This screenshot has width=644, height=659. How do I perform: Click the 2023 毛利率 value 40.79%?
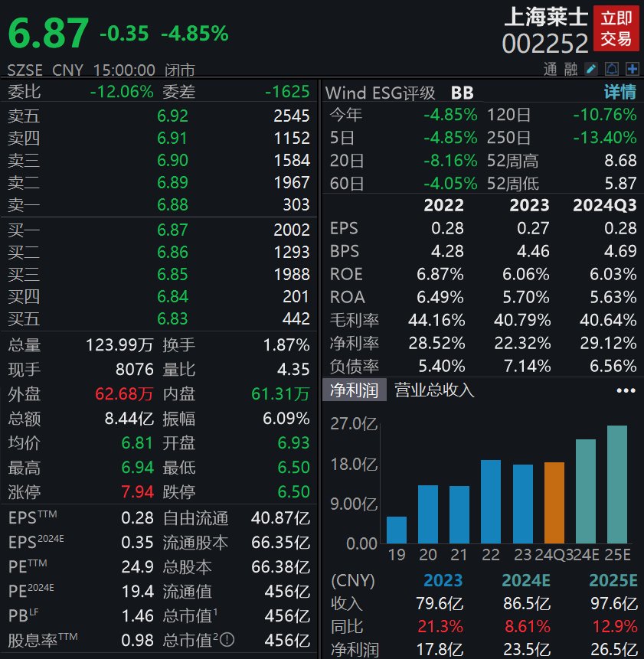[x=522, y=320]
